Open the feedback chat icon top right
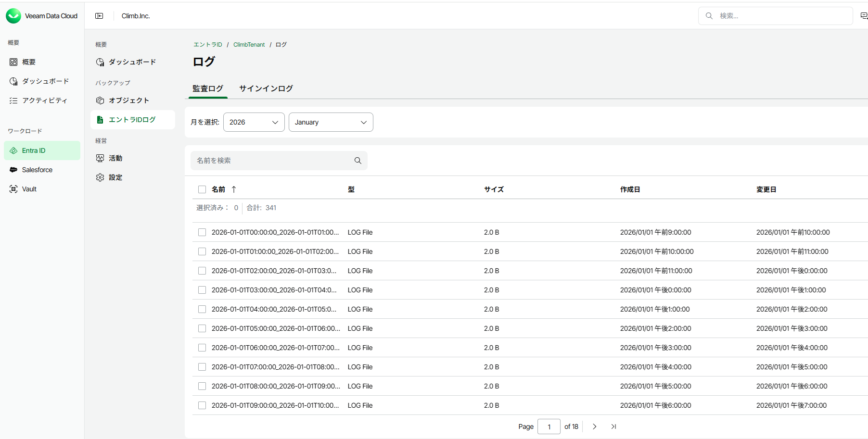Screen dimensions: 868x439 (865, 15)
